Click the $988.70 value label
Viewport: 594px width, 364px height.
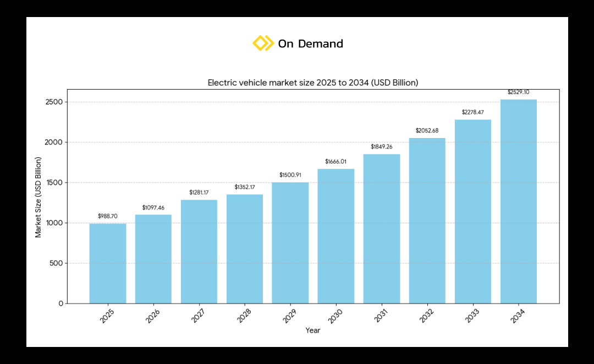pyautogui.click(x=108, y=216)
